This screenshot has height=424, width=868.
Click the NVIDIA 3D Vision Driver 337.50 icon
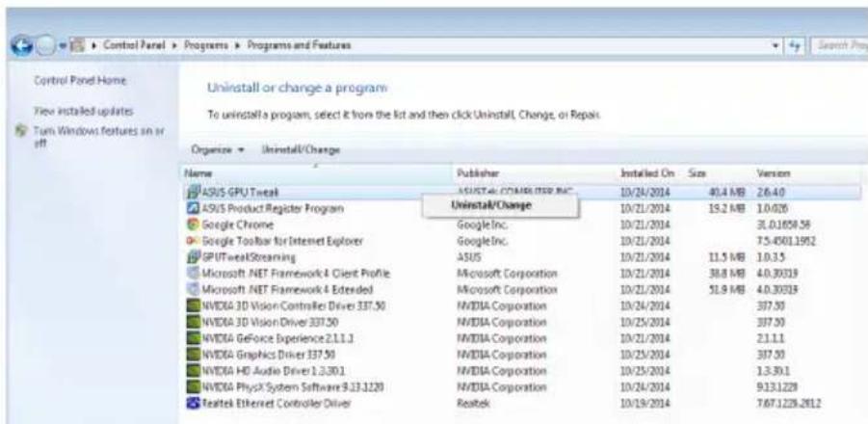coord(194,322)
